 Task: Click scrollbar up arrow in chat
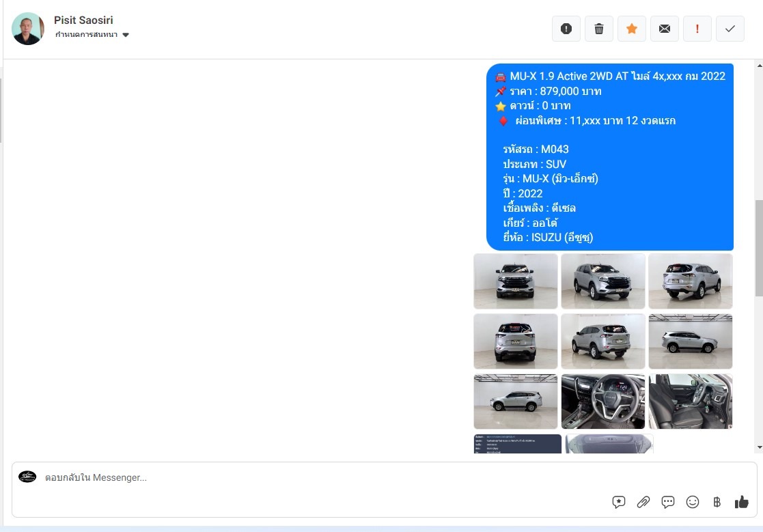tap(759, 66)
